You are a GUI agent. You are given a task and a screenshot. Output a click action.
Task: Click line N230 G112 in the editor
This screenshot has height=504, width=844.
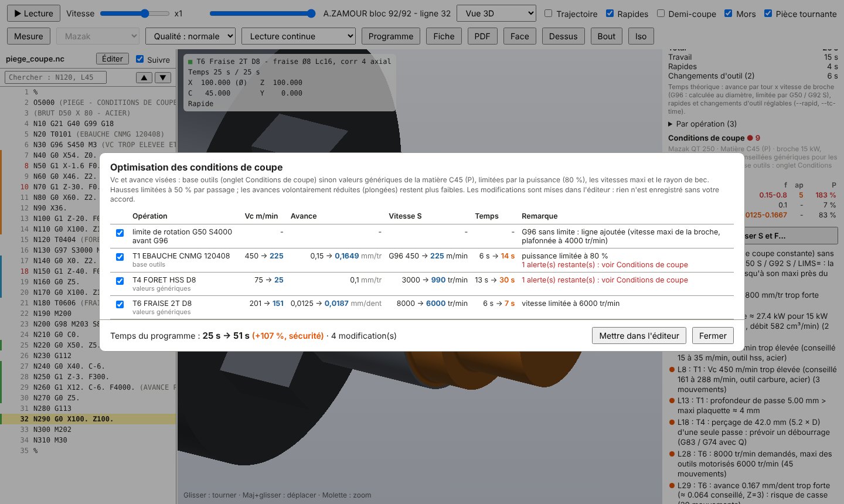88,356
